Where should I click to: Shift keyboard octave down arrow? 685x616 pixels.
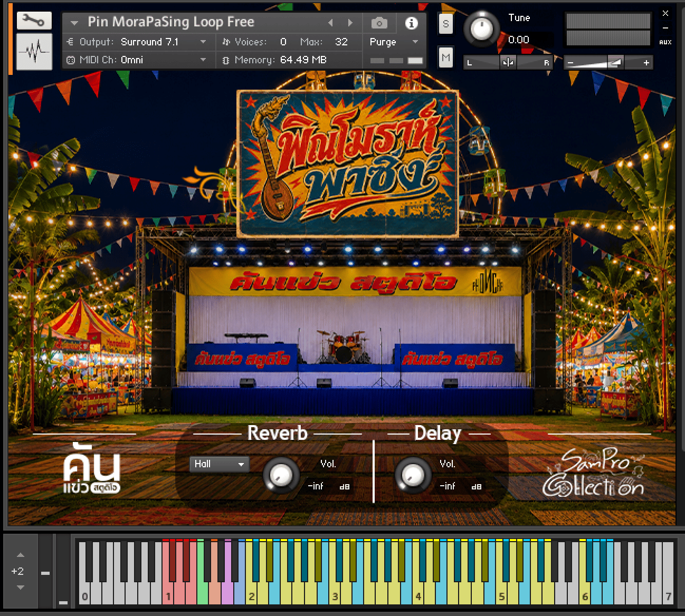click(x=21, y=587)
